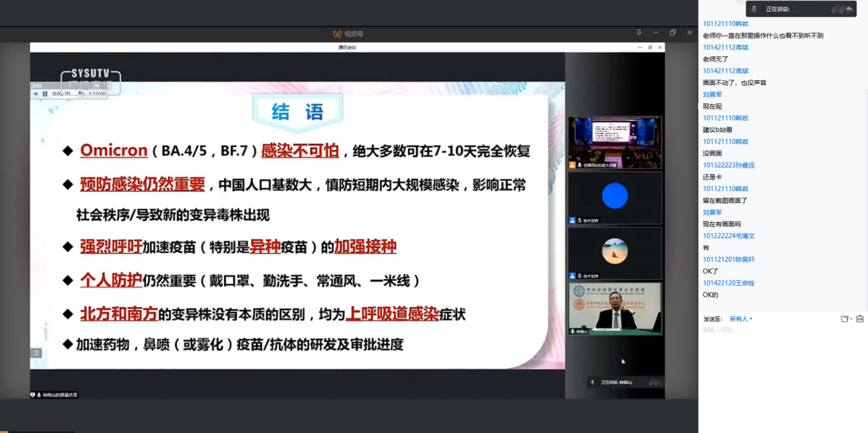Select the blue circle avatar participant tile
Image resolution: width=868 pixels, height=433 pixels.
[614, 197]
